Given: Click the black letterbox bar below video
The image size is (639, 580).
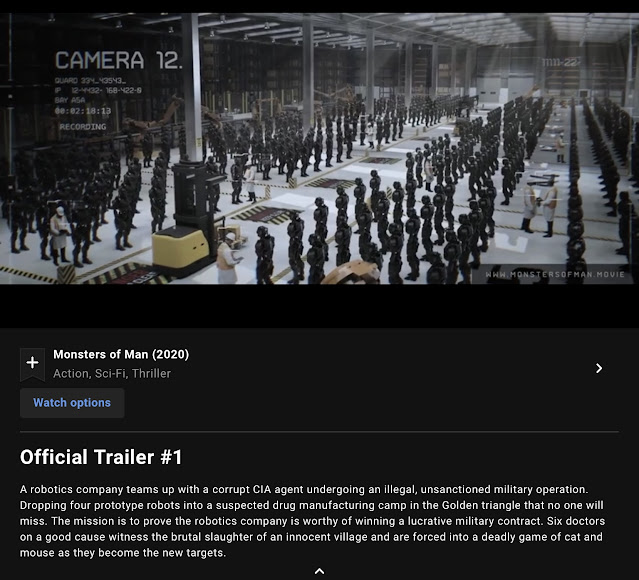Looking at the screenshot, I should coord(320,306).
